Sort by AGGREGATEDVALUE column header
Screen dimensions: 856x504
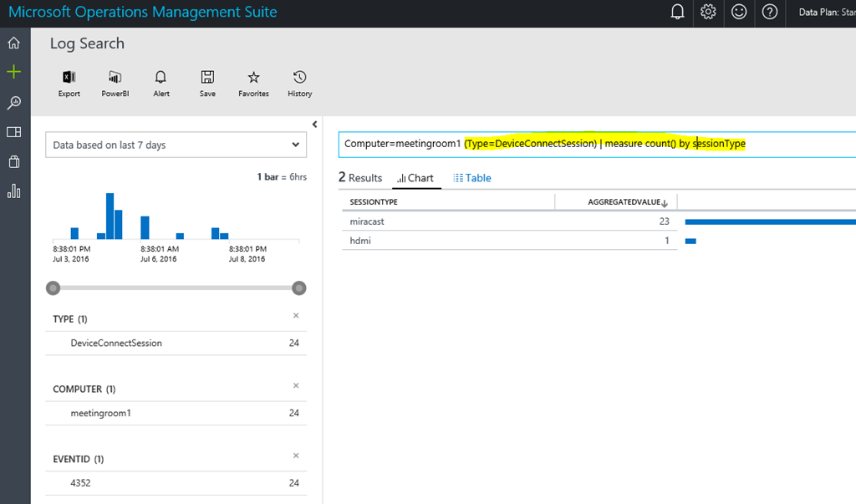pos(628,202)
